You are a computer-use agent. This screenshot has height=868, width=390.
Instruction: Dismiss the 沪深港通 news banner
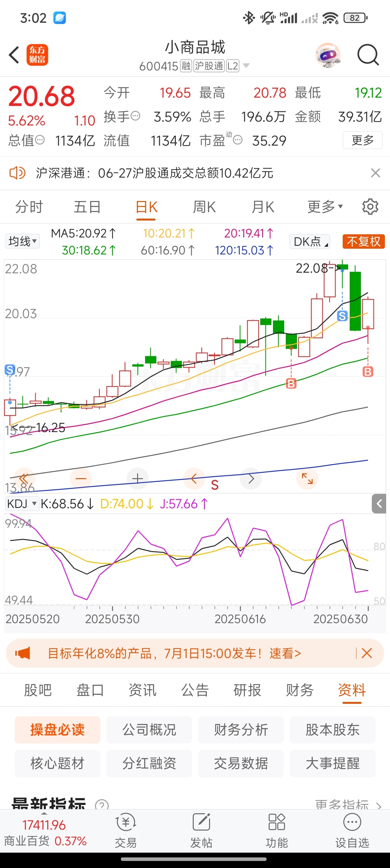tap(376, 173)
